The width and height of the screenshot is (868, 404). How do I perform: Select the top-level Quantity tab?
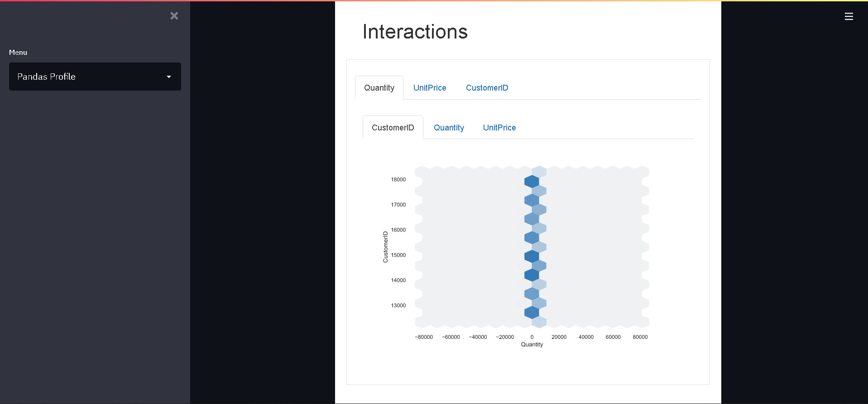[x=379, y=88]
